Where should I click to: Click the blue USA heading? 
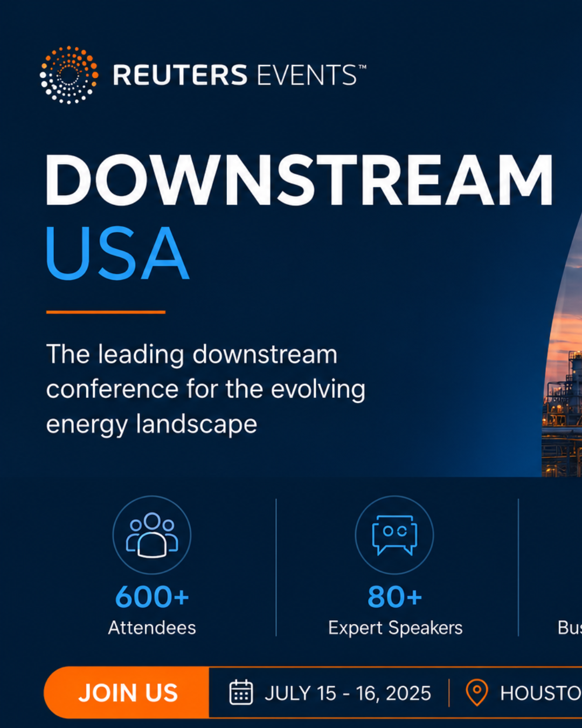[x=117, y=253]
